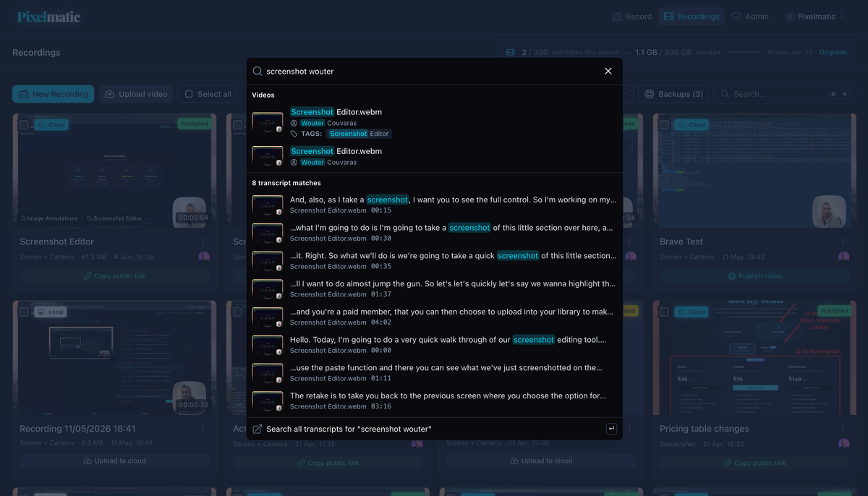868x496 pixels.
Task: Open Backups (3)
Action: pos(673,94)
